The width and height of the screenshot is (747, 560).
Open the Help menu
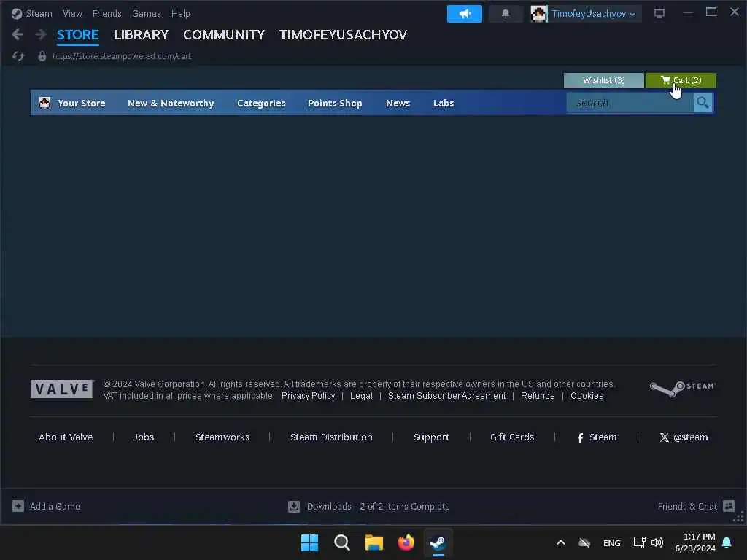click(181, 14)
